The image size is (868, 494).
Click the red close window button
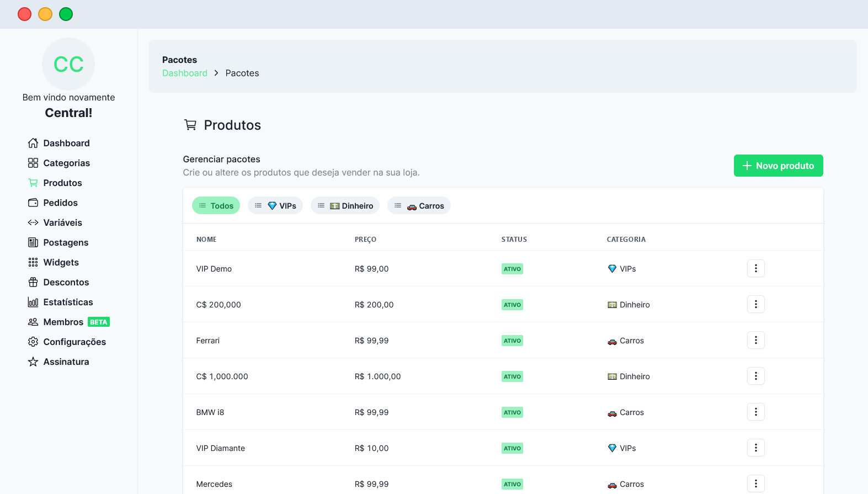tap(24, 14)
